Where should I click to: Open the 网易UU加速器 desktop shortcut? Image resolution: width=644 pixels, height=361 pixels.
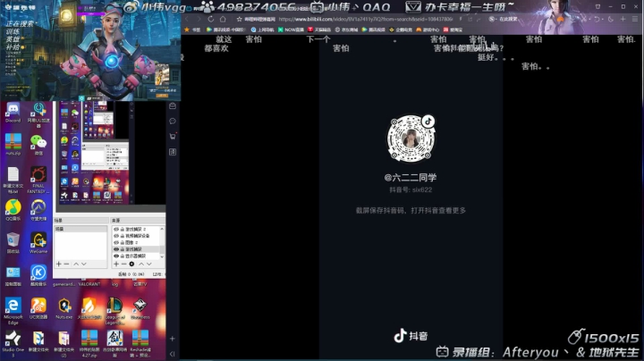coord(38,115)
